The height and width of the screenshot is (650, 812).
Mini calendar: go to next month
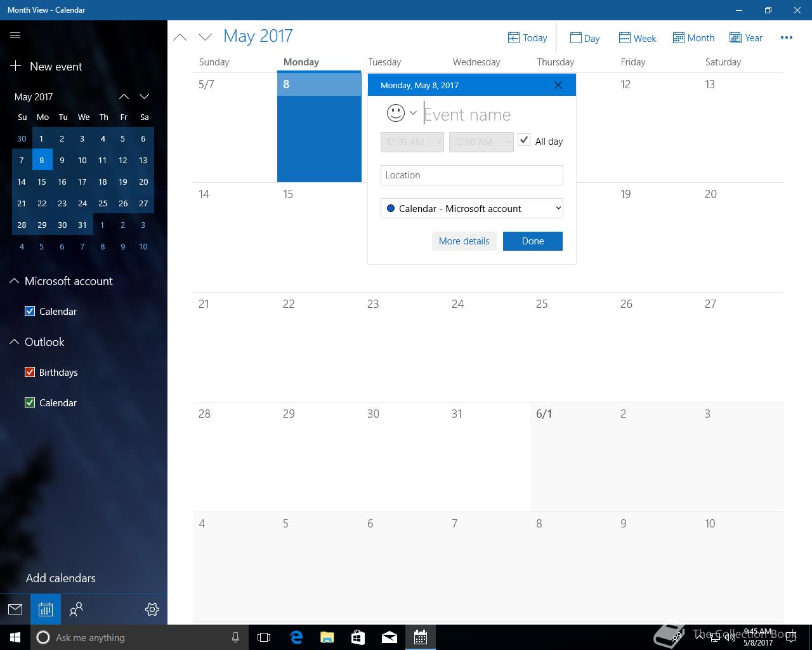click(145, 96)
